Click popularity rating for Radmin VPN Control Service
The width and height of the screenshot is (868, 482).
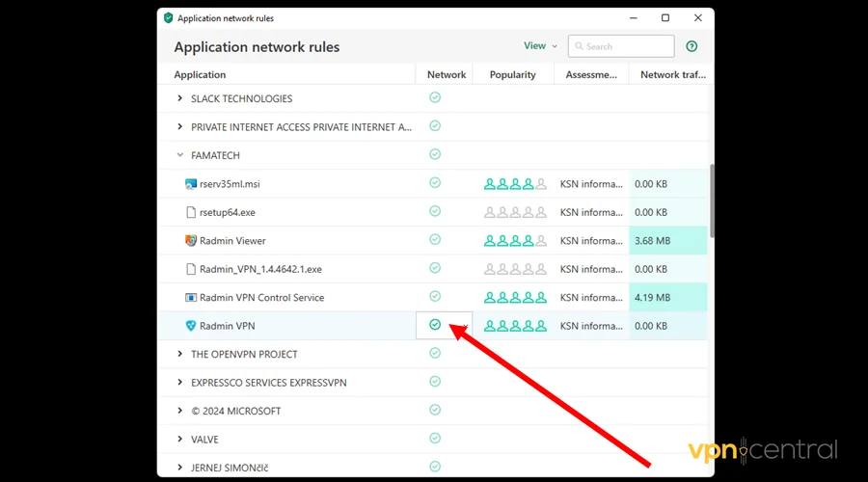(x=515, y=298)
